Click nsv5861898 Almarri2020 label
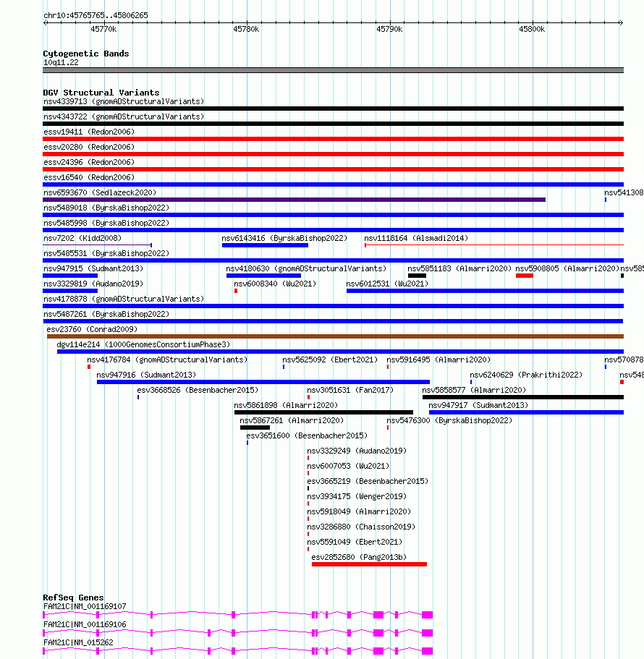The height and width of the screenshot is (659, 644). [x=286, y=405]
